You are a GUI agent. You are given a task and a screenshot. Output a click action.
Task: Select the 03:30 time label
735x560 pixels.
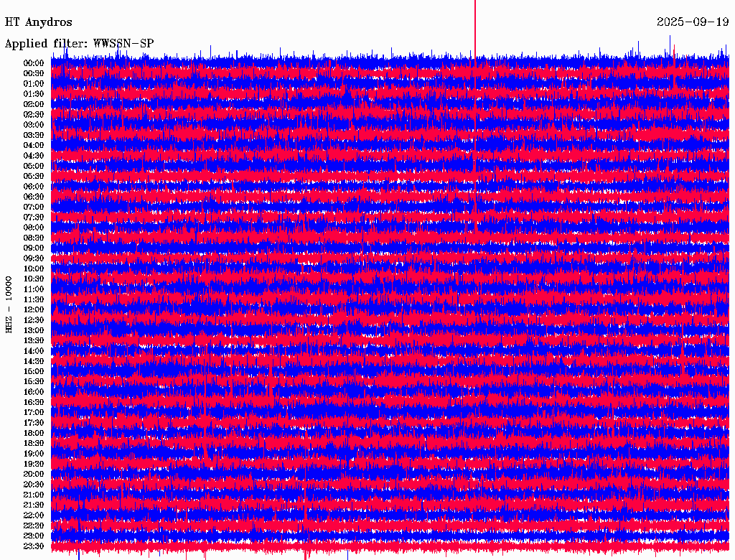pos(34,135)
